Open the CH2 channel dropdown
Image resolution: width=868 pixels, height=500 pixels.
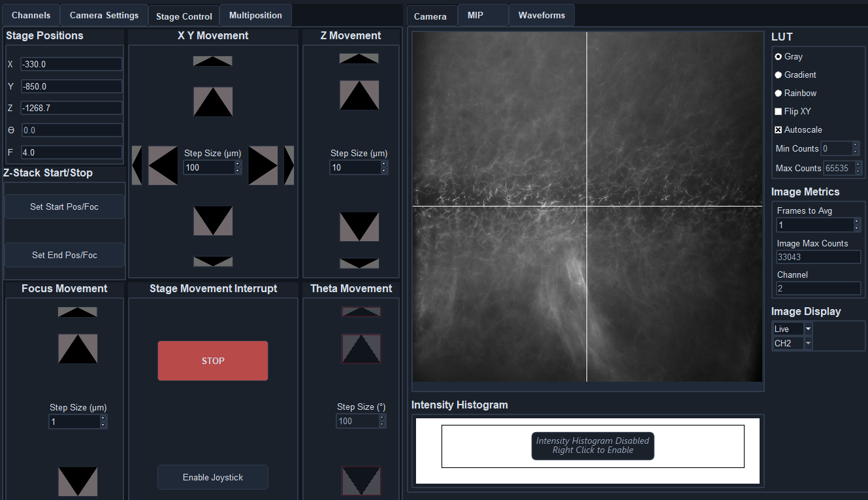coord(808,343)
